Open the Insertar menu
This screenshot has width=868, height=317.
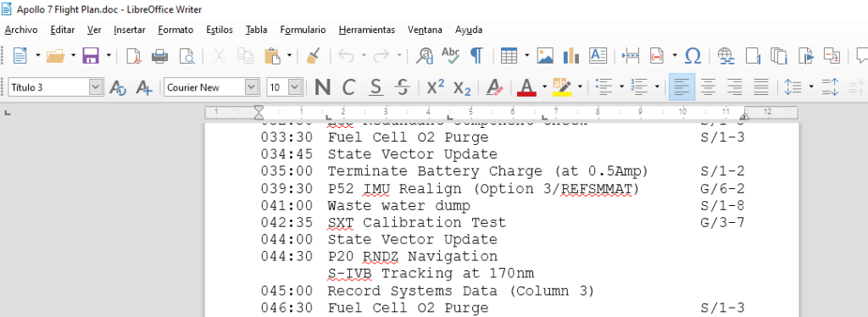tap(130, 30)
